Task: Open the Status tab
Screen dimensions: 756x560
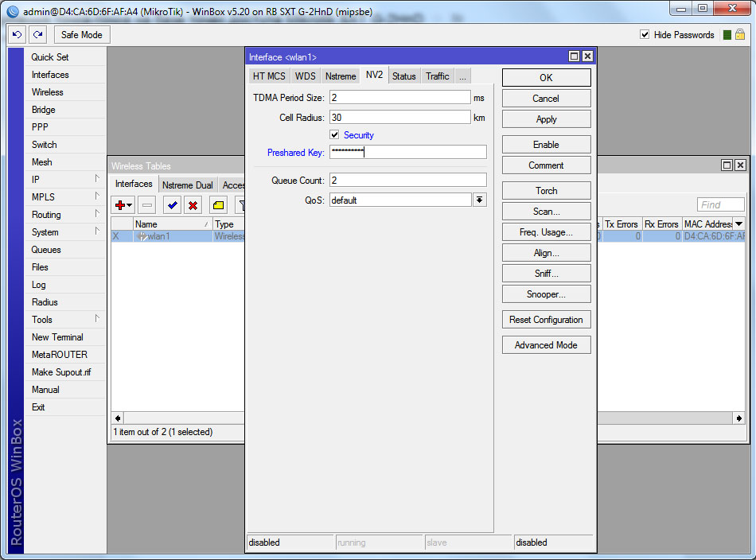Action: pyautogui.click(x=403, y=76)
